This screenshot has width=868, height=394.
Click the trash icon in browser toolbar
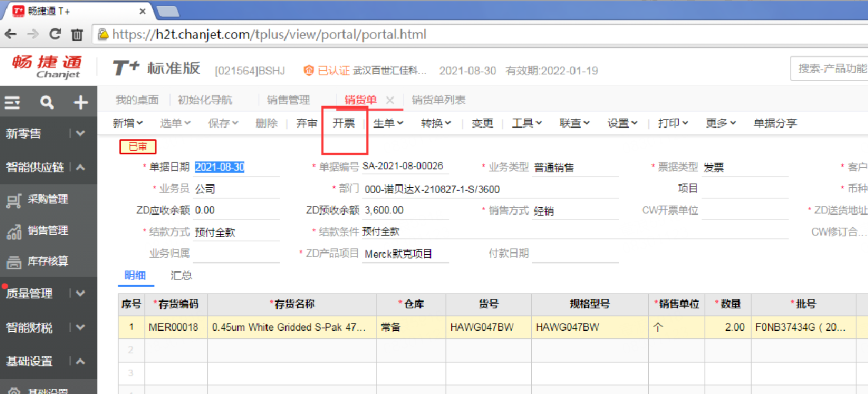click(77, 35)
